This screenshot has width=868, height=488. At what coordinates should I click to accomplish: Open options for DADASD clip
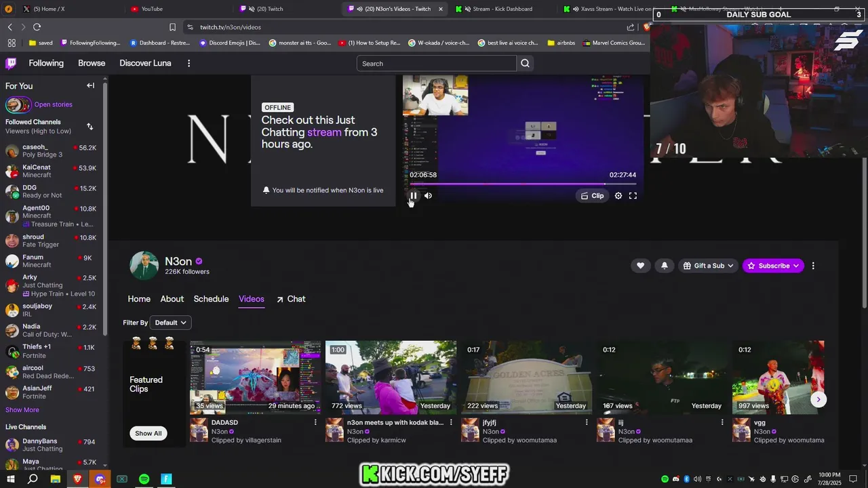(x=315, y=422)
